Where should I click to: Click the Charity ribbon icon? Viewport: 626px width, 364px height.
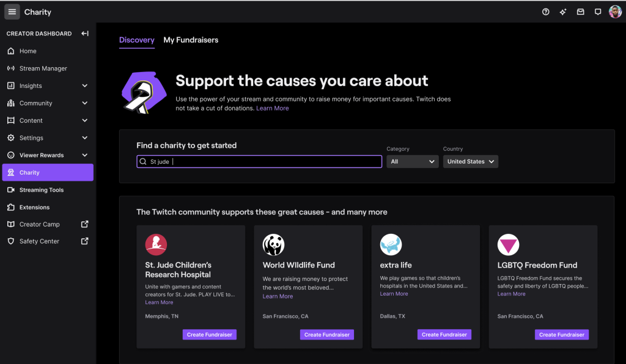click(x=11, y=173)
